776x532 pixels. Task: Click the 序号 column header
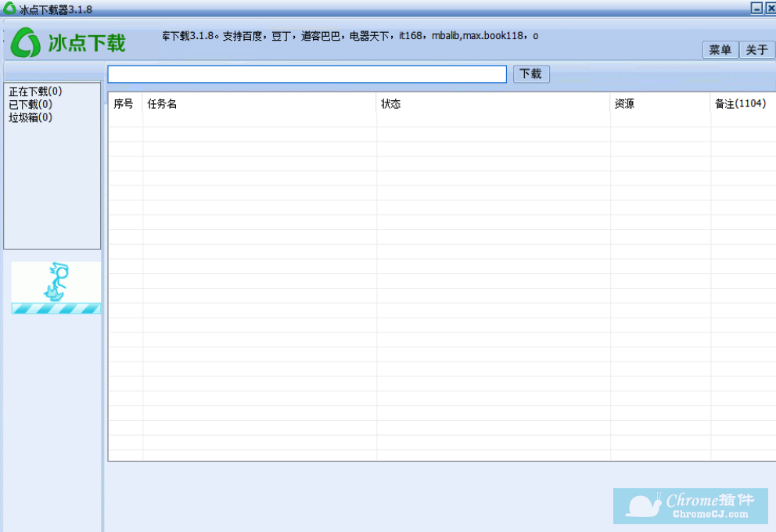[125, 104]
